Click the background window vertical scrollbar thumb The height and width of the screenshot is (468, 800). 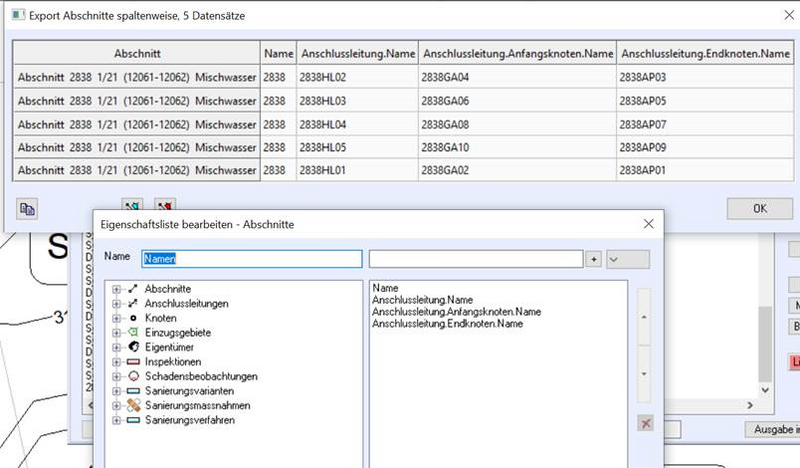[x=765, y=344]
